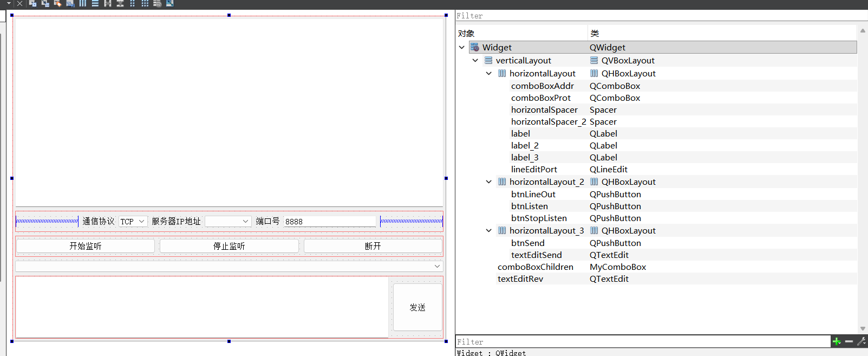The image size is (868, 356).
Task: Click the 断开 button
Action: [x=373, y=246]
